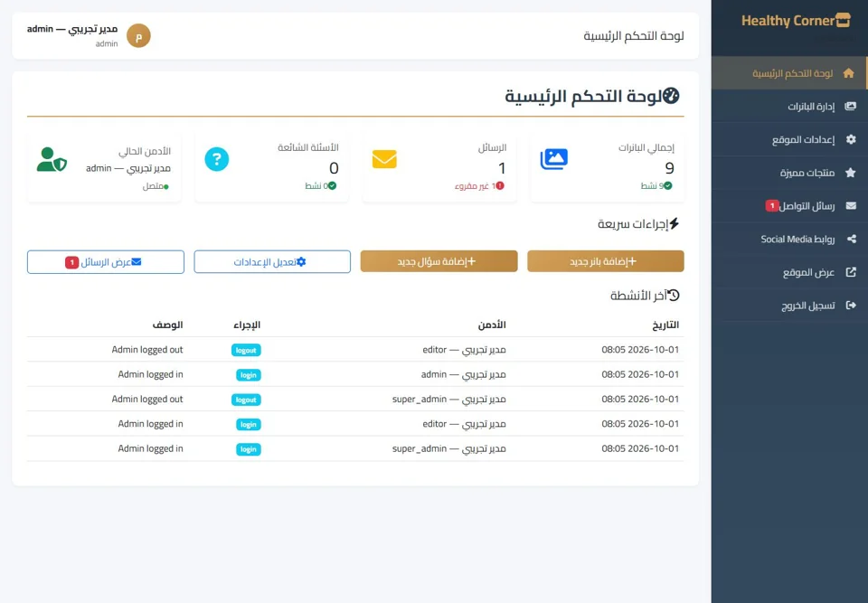Click the logout badge in the editor row
This screenshot has width=868, height=603.
246,350
